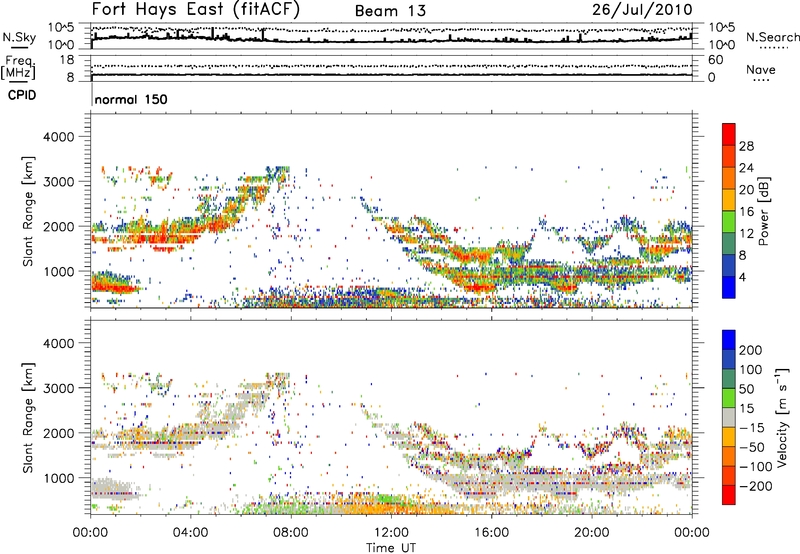Click the 'normal 150' CPID text
The height and width of the screenshot is (554, 800).
(x=131, y=99)
